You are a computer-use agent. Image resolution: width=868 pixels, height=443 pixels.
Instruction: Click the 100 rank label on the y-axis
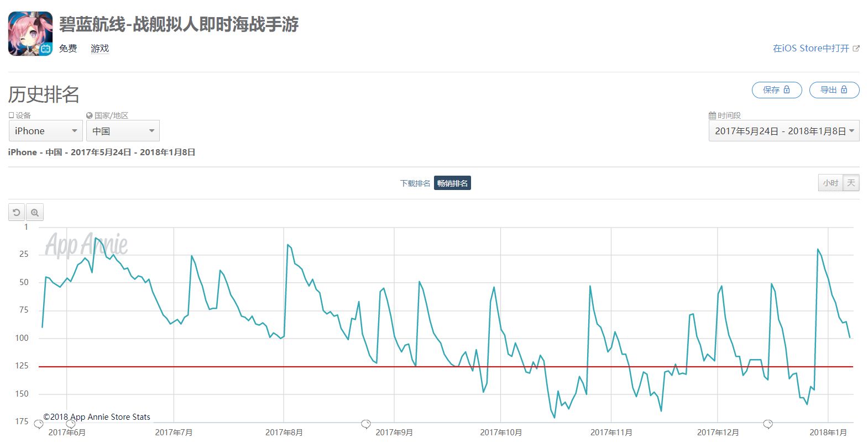click(x=22, y=338)
